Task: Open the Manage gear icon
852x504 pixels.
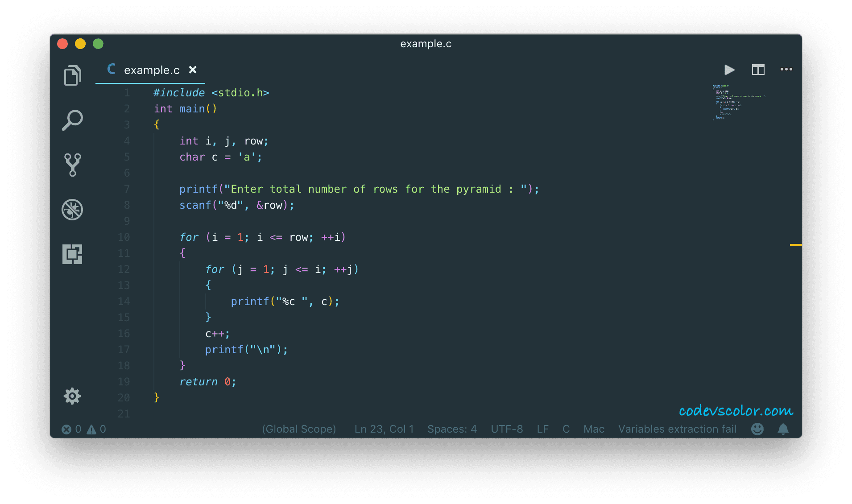Action: coord(72,396)
